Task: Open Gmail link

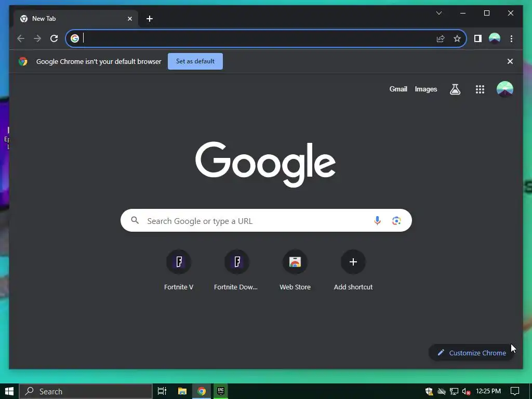Action: click(x=398, y=89)
